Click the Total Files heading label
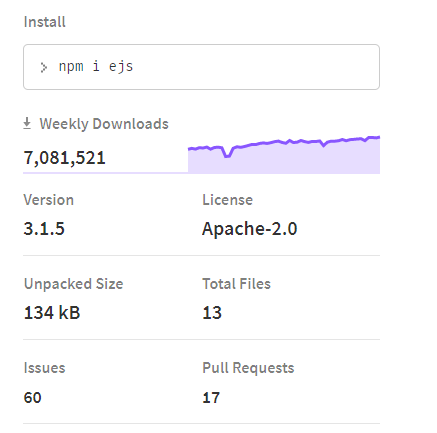437x433 pixels. coord(237,284)
